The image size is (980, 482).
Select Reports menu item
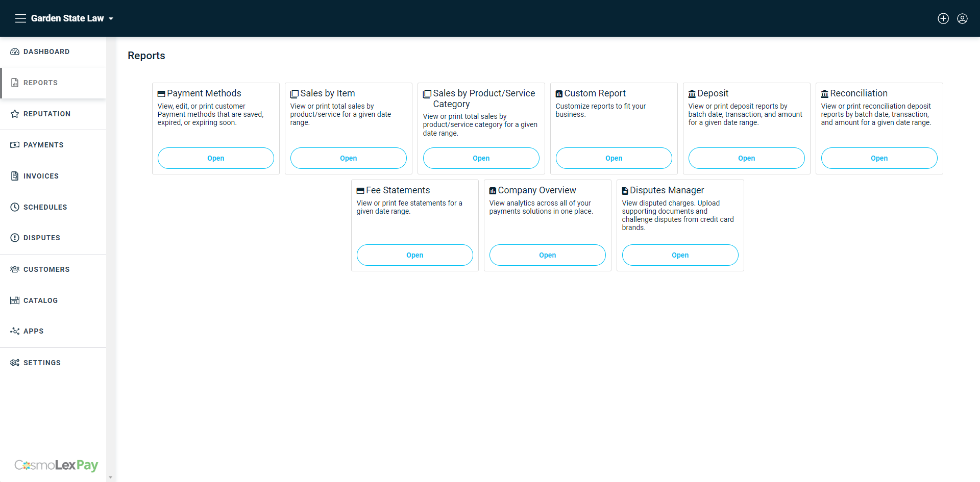53,83
